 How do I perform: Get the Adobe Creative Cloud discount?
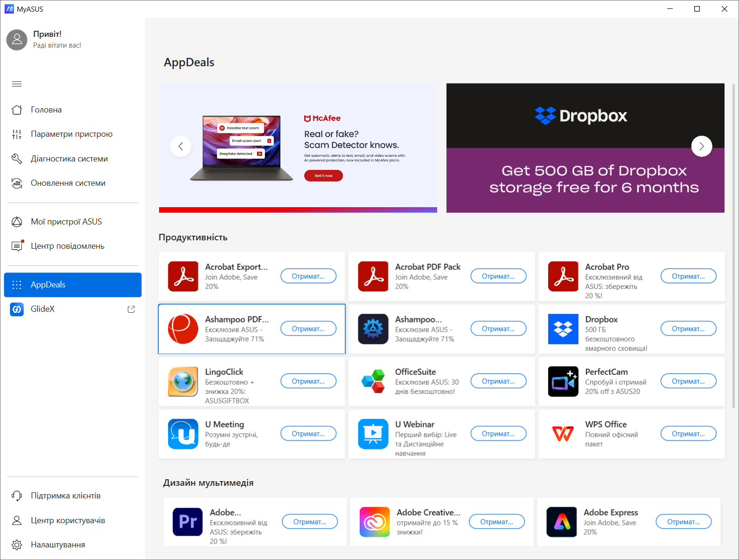[x=496, y=522]
